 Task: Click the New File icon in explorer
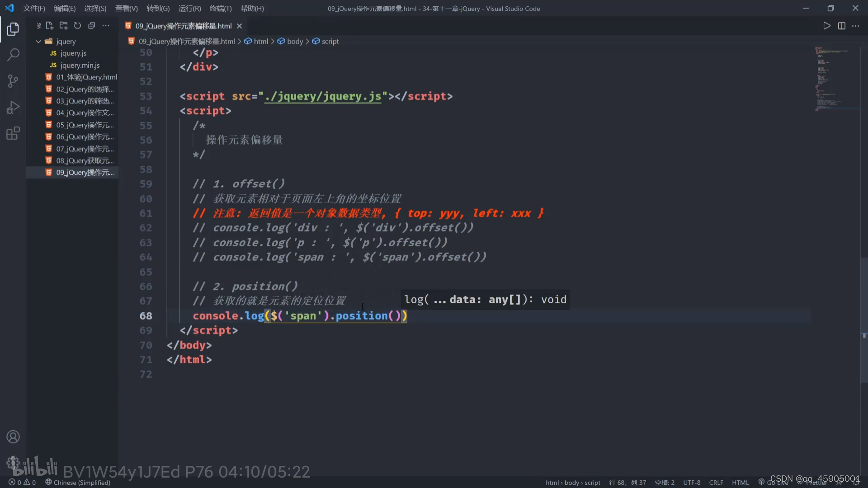tap(50, 26)
